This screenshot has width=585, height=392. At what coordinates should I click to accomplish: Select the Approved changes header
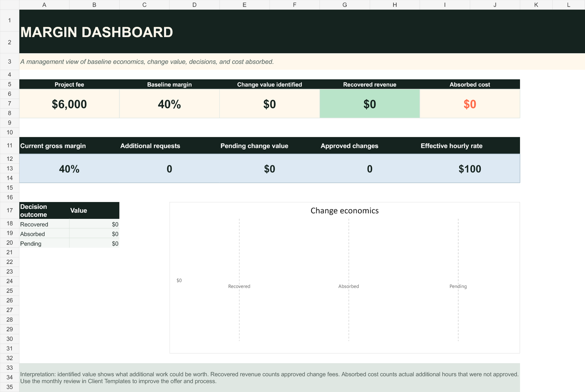point(370,146)
